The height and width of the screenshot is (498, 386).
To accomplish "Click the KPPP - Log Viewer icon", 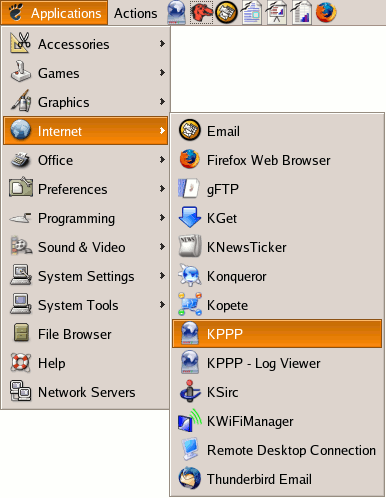I will point(190,362).
